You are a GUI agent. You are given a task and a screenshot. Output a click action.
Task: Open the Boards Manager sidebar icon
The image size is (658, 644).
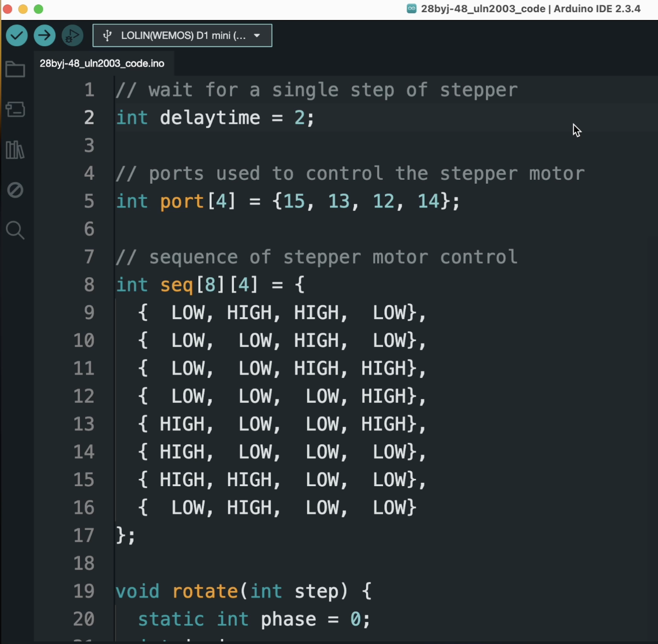(x=15, y=109)
